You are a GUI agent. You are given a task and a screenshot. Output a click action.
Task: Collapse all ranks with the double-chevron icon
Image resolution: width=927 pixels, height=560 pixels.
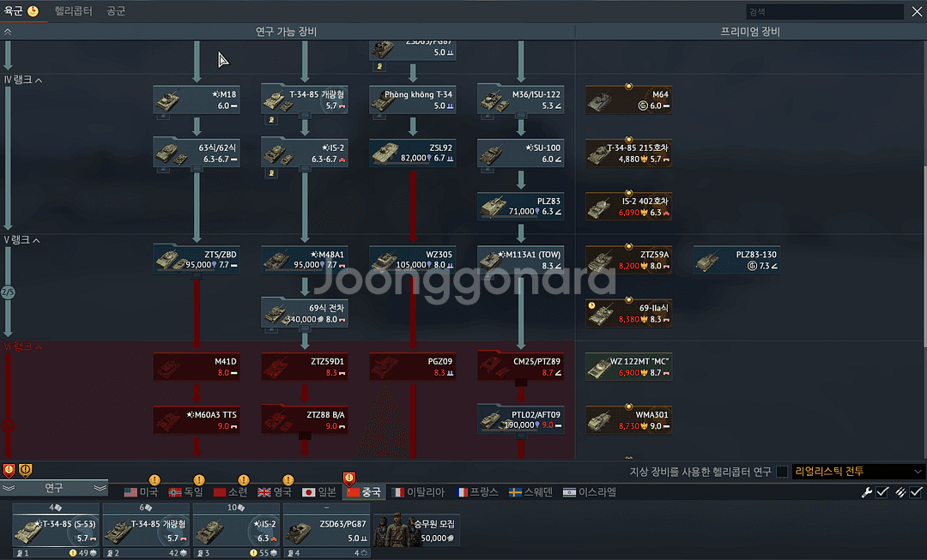[8, 32]
